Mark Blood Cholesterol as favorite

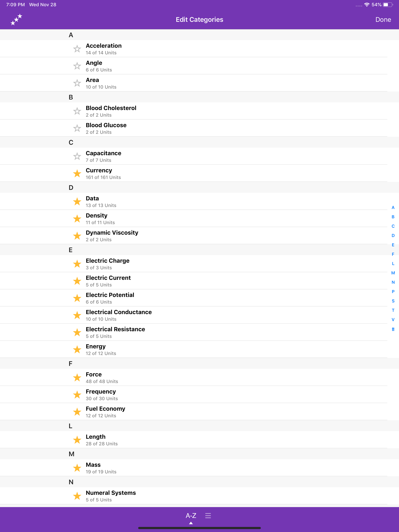click(x=77, y=111)
